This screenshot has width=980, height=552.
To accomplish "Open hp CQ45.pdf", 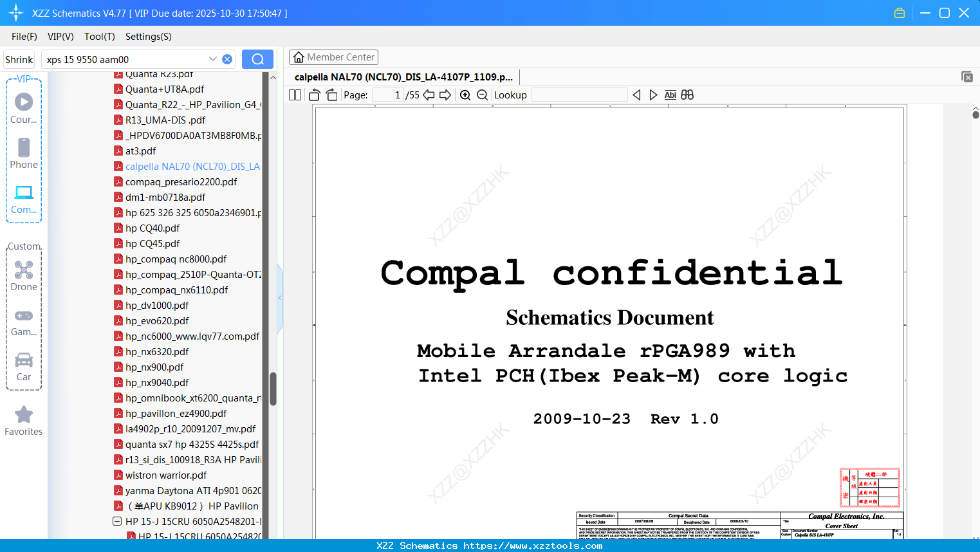I will click(153, 244).
